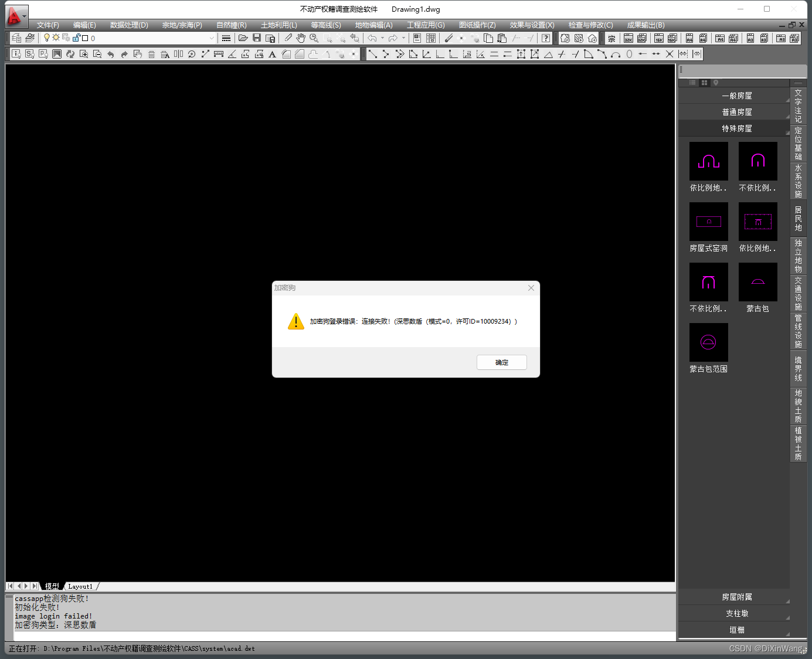Open the Redo history dropdown arrow
The width and height of the screenshot is (812, 659).
click(403, 38)
